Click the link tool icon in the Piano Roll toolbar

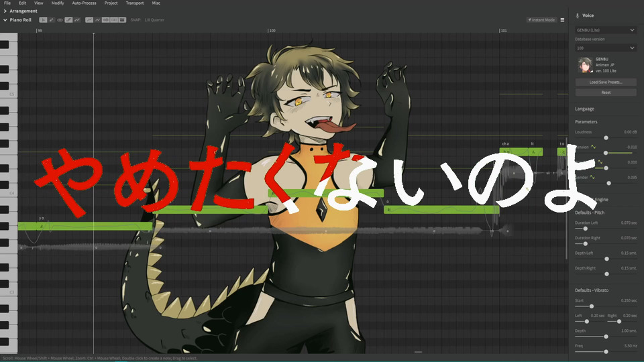60,19
